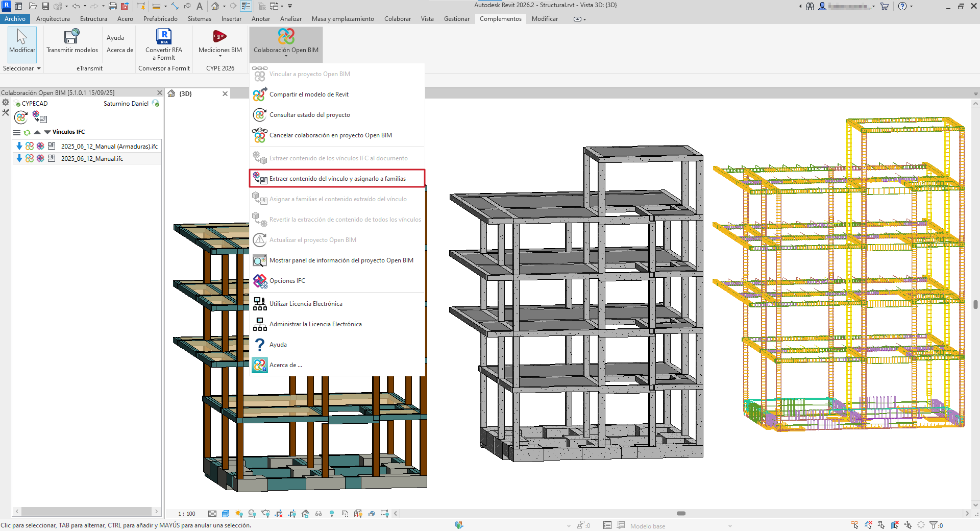
Task: Toggle temporary hide/isolate glasses icon
Action: pos(318,514)
